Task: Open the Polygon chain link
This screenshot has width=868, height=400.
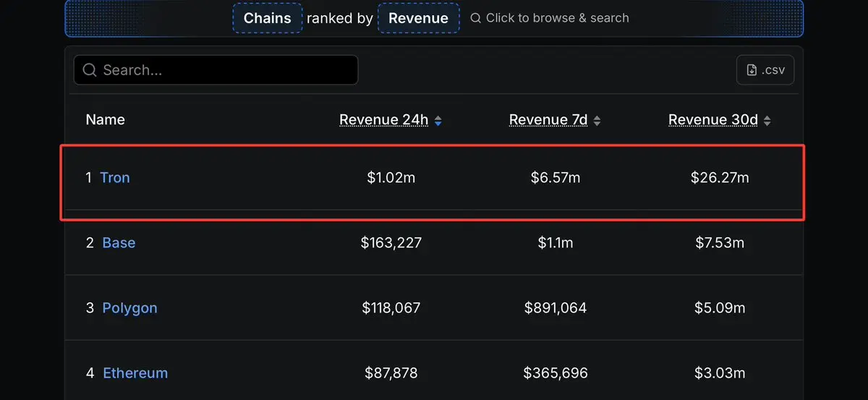Action: [129, 307]
